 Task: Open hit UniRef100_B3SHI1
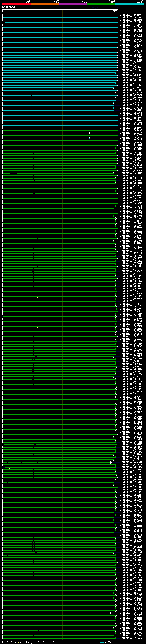click(x=131, y=186)
